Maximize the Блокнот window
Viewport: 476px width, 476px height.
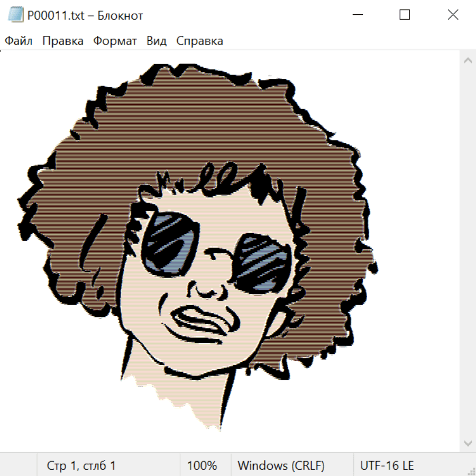coord(405,15)
